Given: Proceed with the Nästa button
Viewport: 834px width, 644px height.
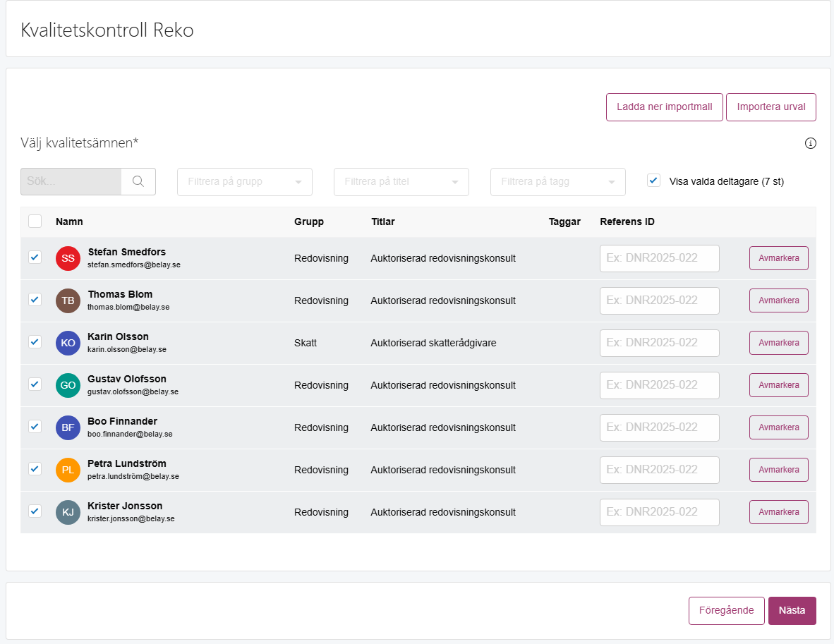Looking at the screenshot, I should [x=792, y=611].
